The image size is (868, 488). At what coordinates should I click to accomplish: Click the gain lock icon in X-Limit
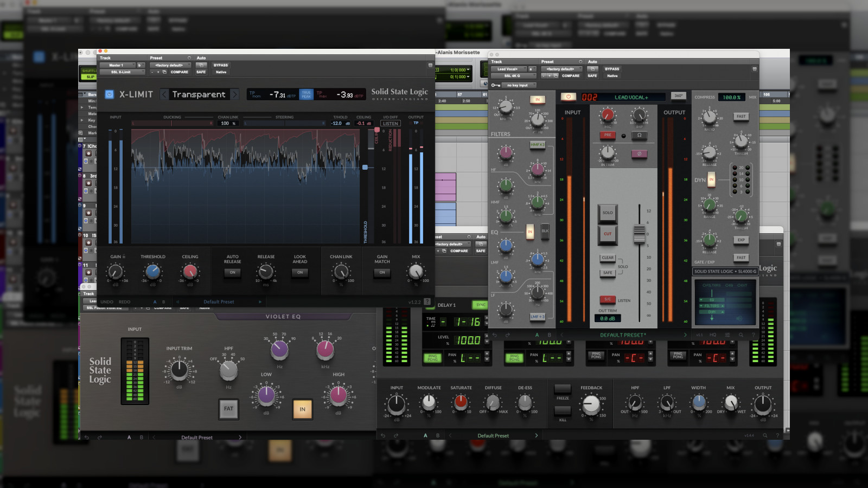click(124, 256)
